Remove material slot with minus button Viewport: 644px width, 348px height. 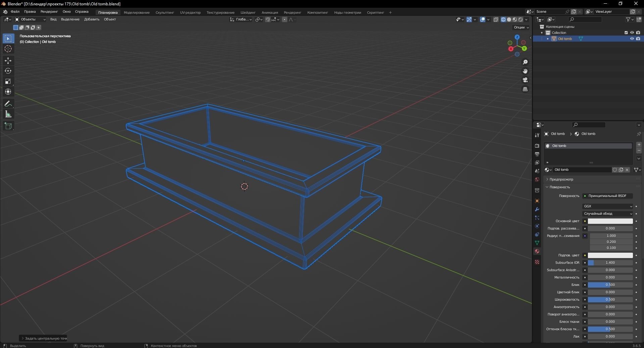(639, 151)
